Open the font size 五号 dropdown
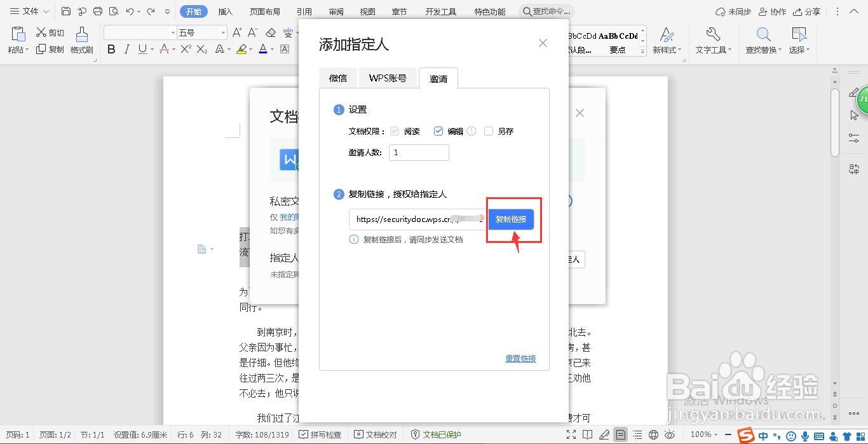Viewport: 868px width, 444px height. coord(223,32)
